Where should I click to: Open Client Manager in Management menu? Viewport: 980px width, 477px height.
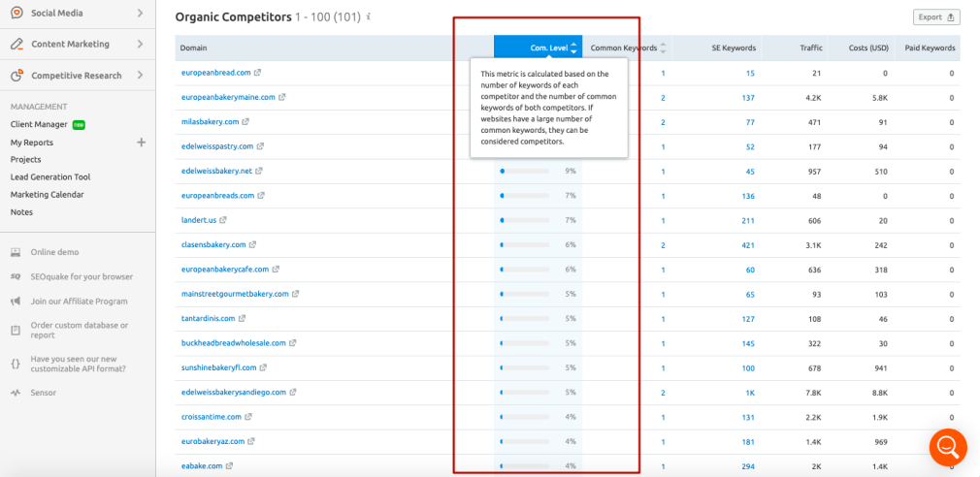(x=39, y=124)
